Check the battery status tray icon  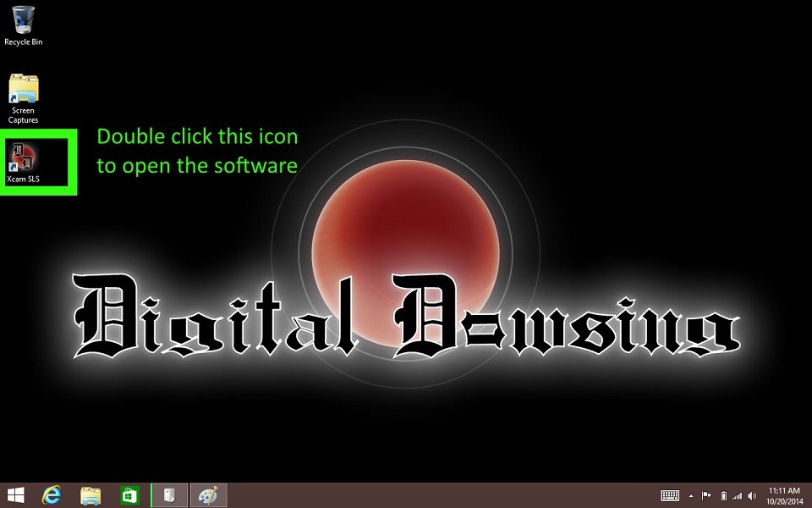[x=723, y=496]
